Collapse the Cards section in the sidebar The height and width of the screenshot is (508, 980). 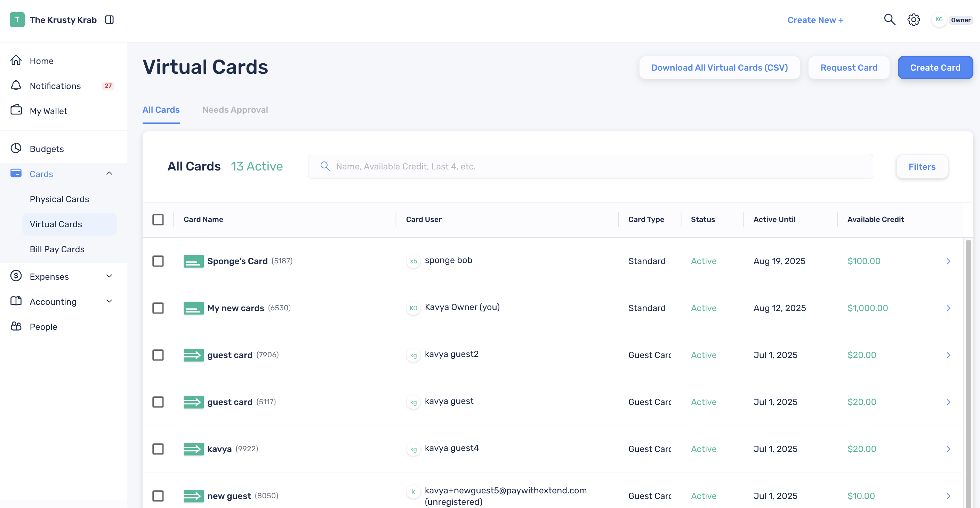point(109,174)
